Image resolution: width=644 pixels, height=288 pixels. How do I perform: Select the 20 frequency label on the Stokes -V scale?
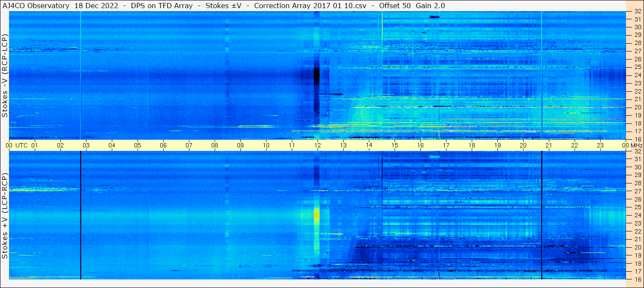637,107
